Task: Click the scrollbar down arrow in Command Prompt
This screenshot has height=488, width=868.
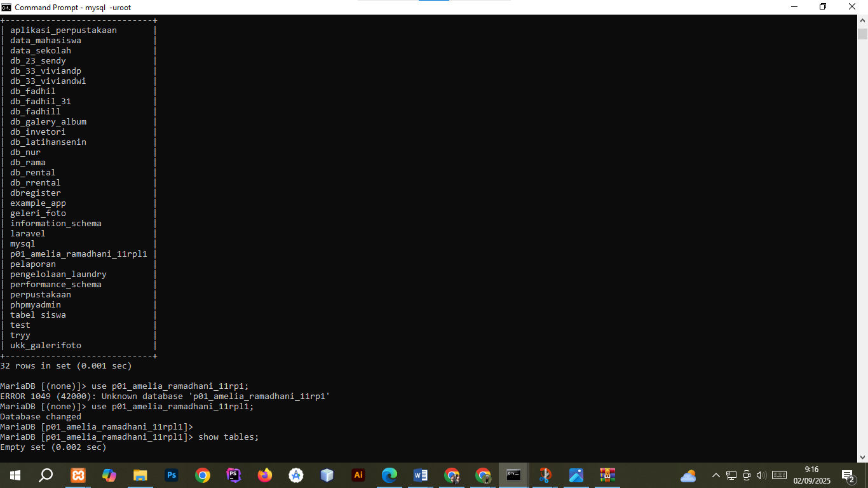Action: [862, 457]
